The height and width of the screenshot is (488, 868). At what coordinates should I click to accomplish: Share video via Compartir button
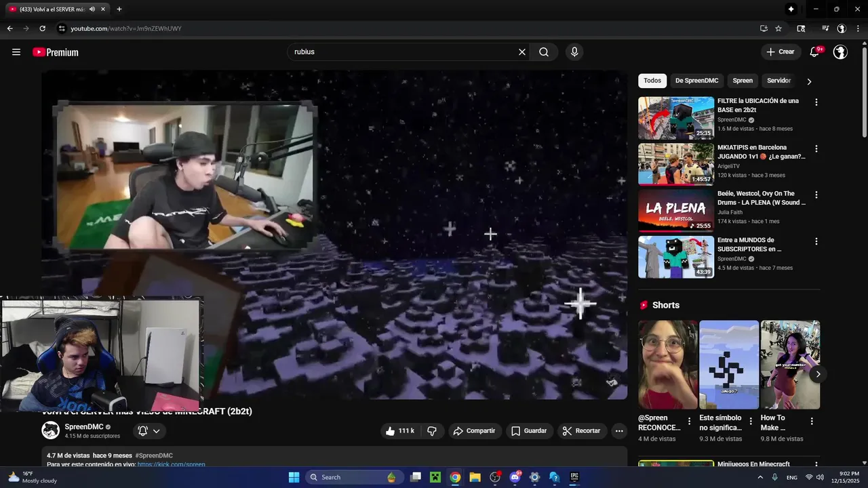click(474, 431)
